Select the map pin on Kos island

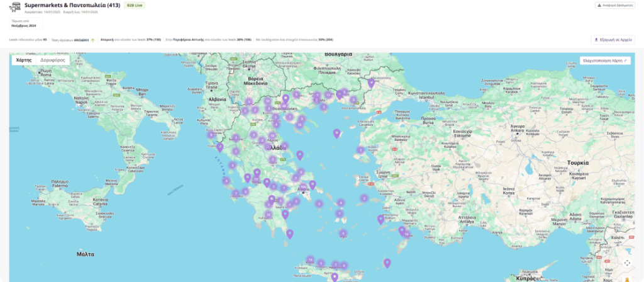[x=380, y=219]
